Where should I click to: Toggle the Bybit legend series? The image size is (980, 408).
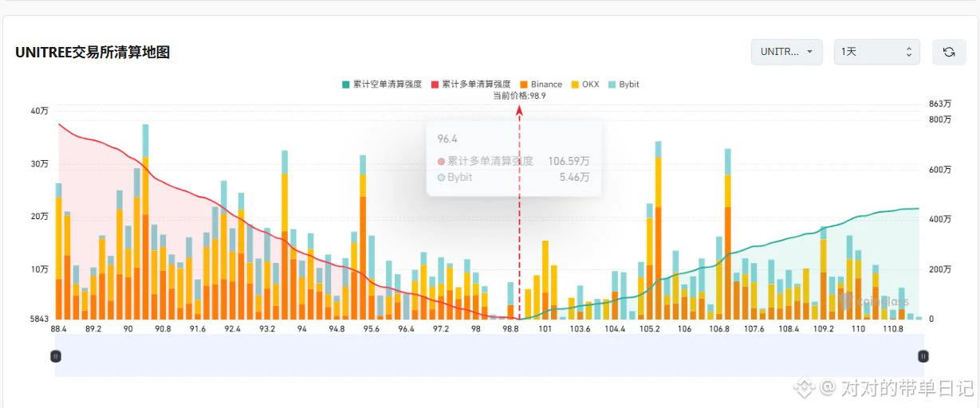click(624, 84)
